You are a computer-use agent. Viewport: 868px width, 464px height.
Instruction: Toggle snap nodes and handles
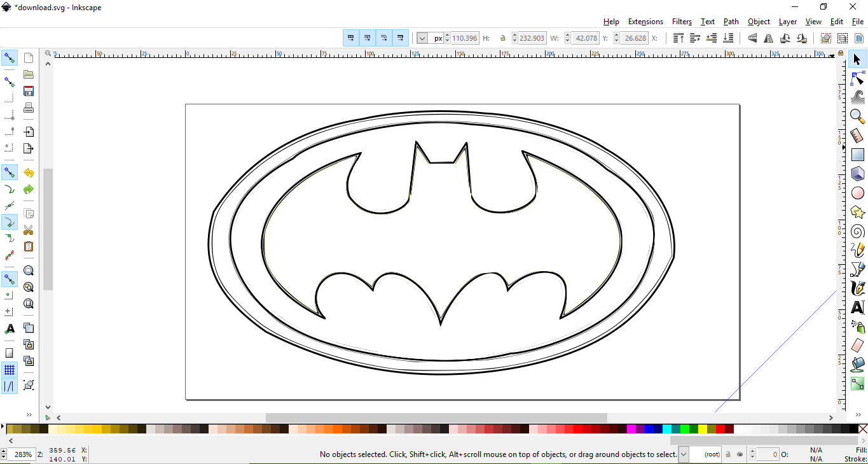click(x=10, y=172)
